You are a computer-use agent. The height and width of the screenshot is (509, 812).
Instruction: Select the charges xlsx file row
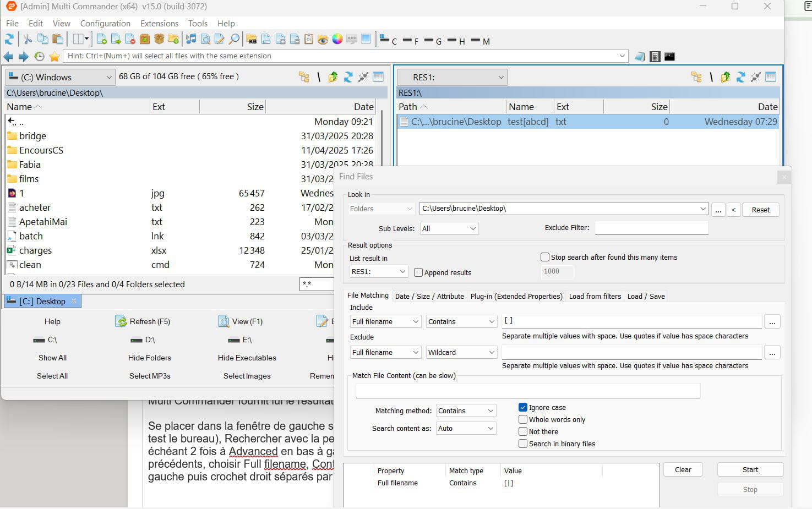(171, 250)
